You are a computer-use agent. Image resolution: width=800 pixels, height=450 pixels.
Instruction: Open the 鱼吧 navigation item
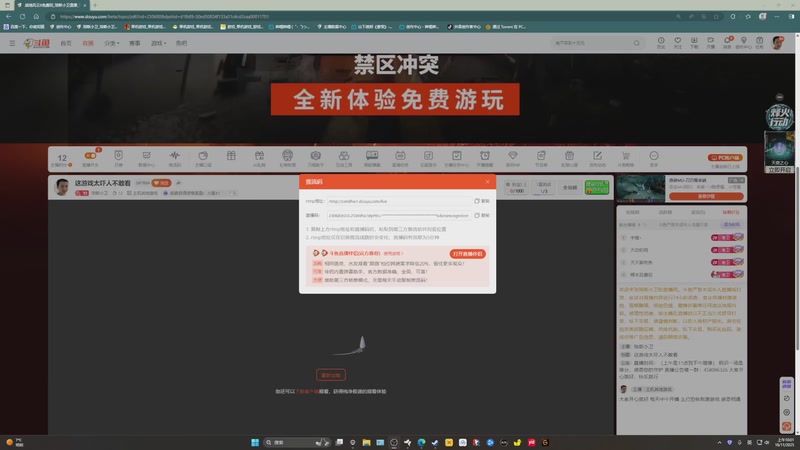181,43
